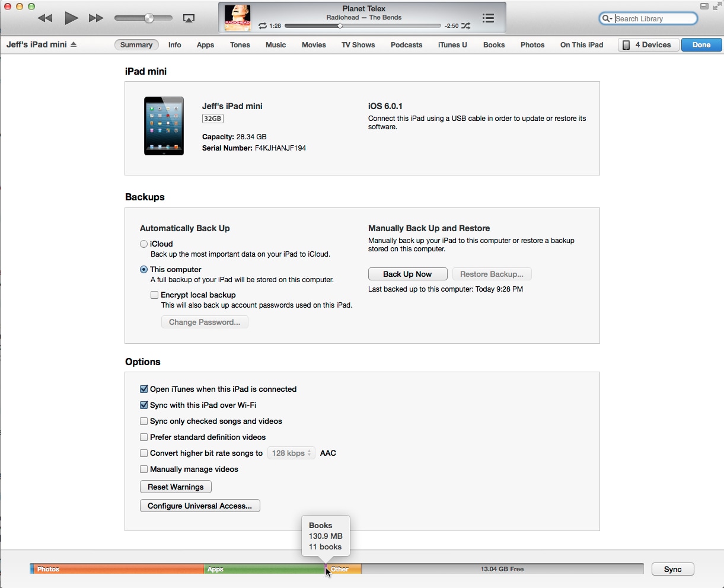Open the iTunes U tab
The height and width of the screenshot is (588, 724).
[x=453, y=45]
